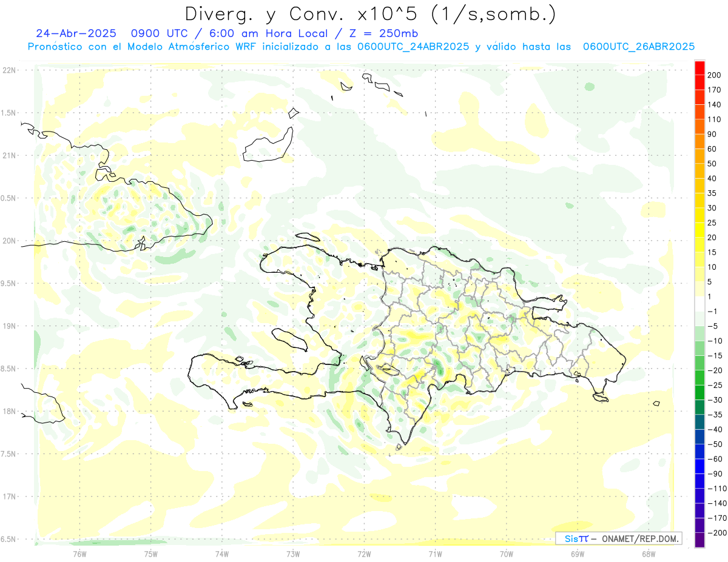Click the colorbar value 35
This screenshot has width=728, height=562.
[712, 193]
